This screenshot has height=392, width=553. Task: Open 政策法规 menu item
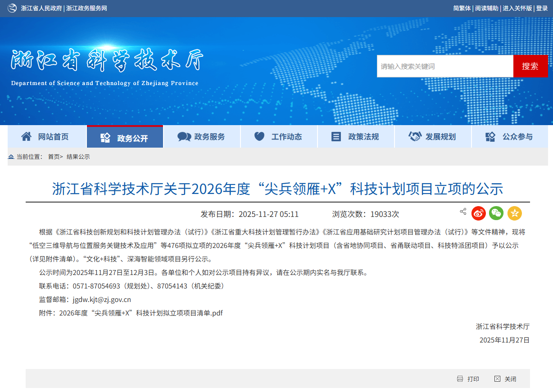[356, 137]
